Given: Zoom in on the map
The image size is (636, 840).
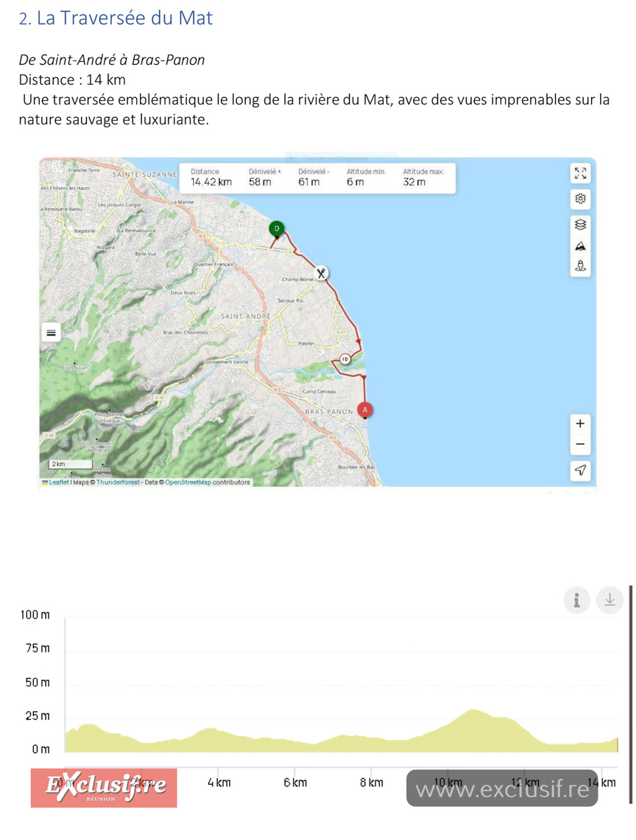Looking at the screenshot, I should coord(580,423).
